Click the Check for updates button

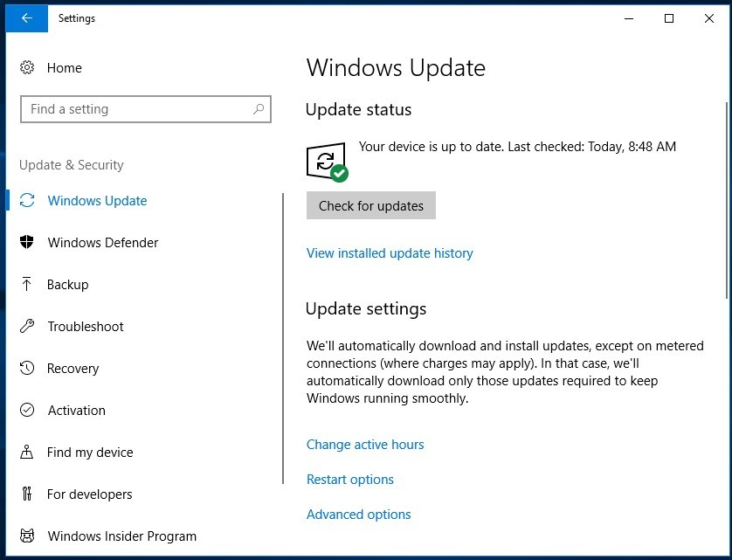(371, 205)
